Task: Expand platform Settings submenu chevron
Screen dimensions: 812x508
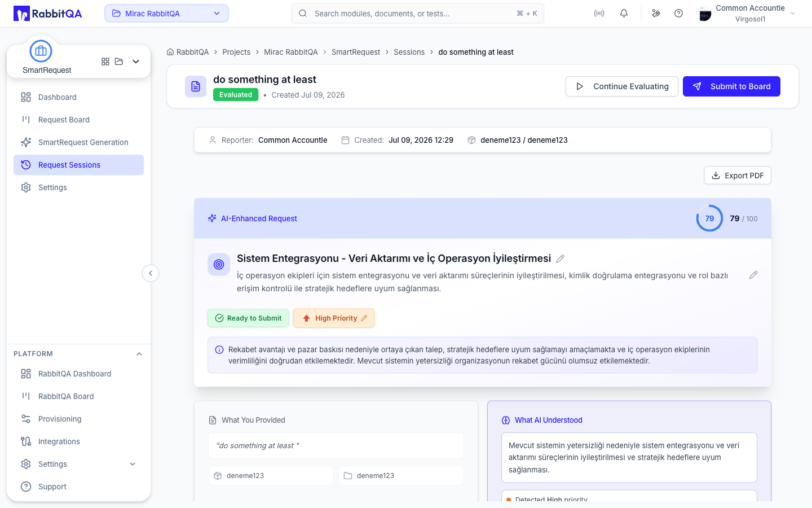Action: tap(133, 464)
